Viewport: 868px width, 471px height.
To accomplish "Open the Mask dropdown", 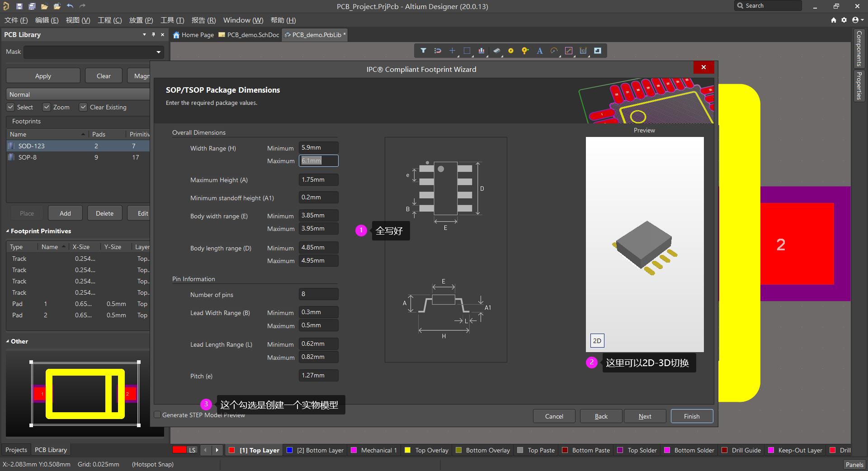I will coord(158,52).
